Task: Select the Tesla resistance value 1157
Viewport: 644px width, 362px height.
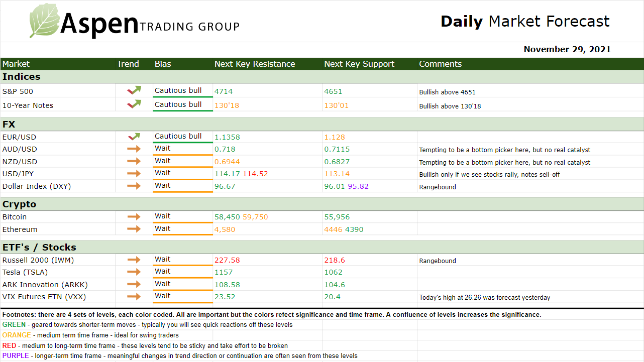Action: [224, 272]
